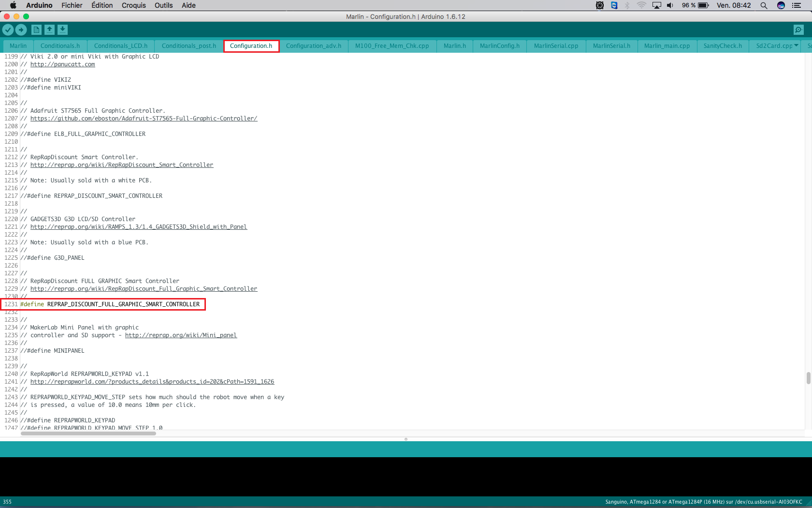Open macOS Spotlight search
The width and height of the screenshot is (812, 508).
click(764, 5)
